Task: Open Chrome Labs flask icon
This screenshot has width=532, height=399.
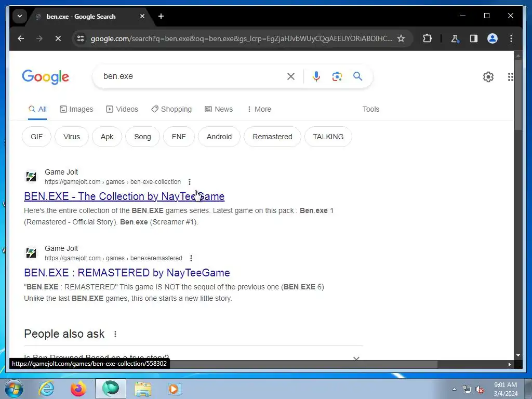Action: coord(455,38)
